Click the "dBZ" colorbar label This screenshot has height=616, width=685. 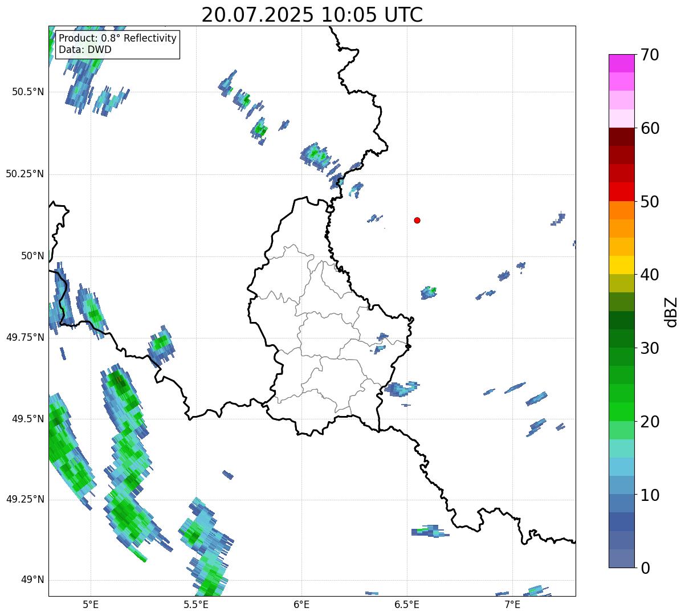click(671, 311)
